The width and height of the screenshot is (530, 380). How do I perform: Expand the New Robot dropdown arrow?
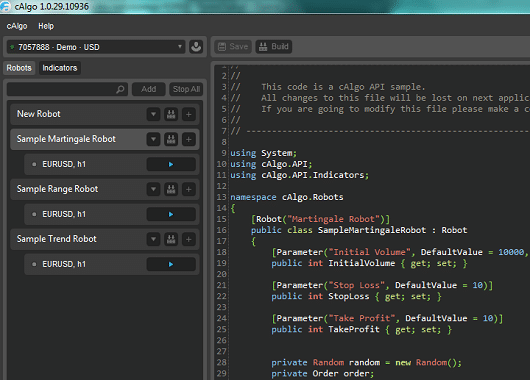pyautogui.click(x=153, y=114)
